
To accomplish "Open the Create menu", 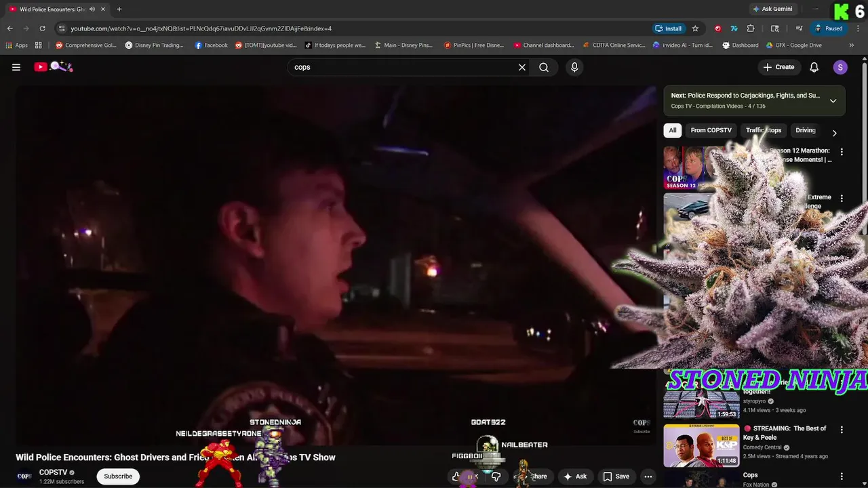I will click(x=778, y=67).
